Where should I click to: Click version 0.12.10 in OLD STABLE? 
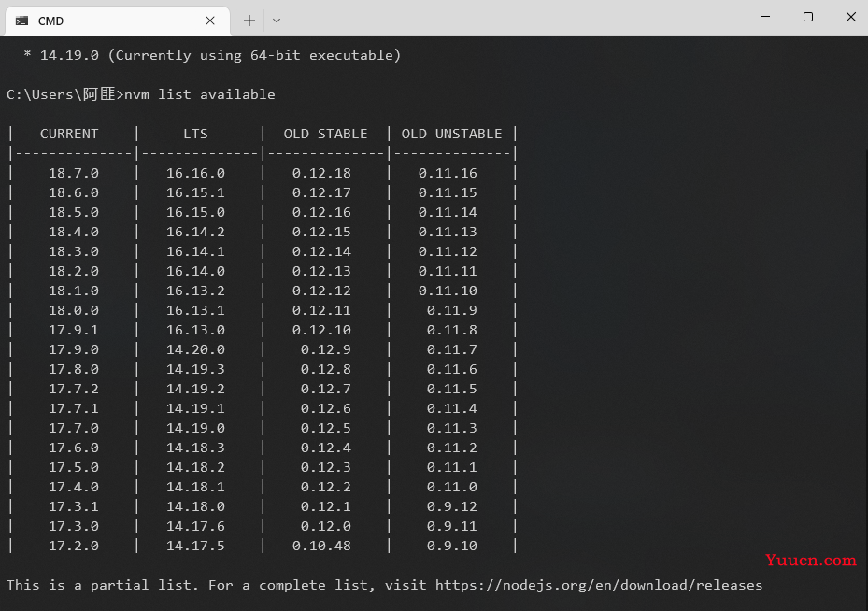pyautogui.click(x=321, y=330)
